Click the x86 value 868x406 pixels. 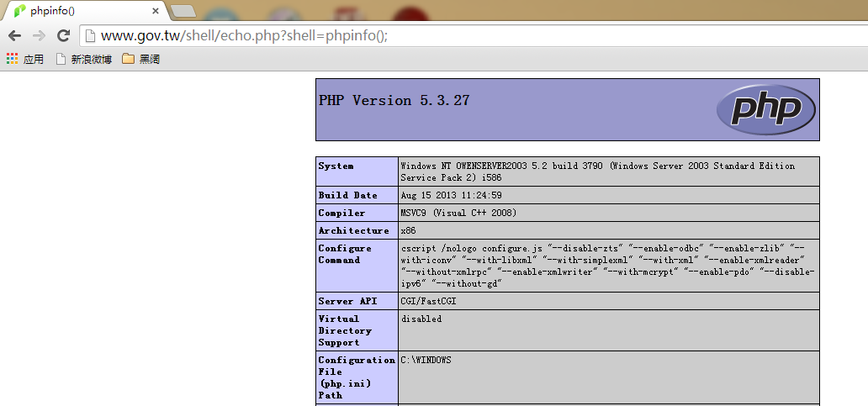click(409, 230)
